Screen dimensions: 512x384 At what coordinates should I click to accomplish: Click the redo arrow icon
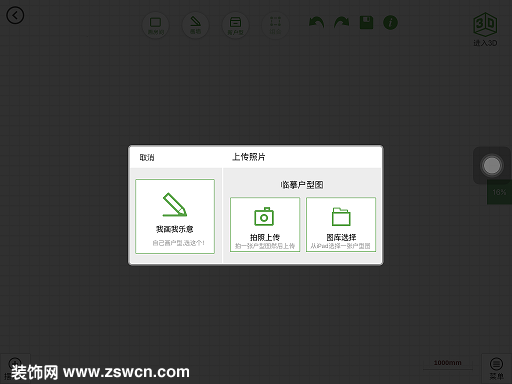[341, 23]
